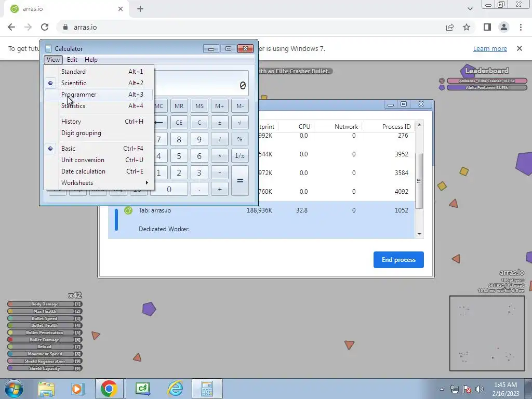This screenshot has width=532, height=399.
Task: Sort Task Manager by Process ID column
Action: coord(396,127)
